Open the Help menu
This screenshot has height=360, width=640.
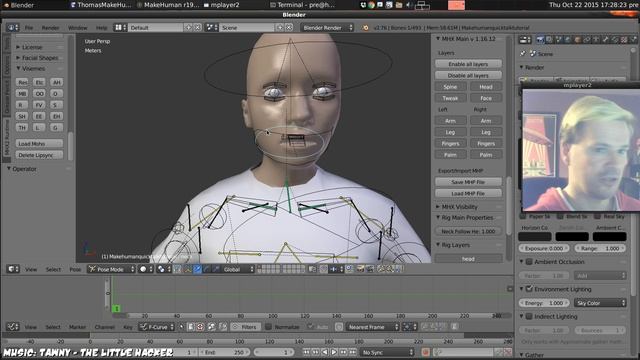[101, 28]
